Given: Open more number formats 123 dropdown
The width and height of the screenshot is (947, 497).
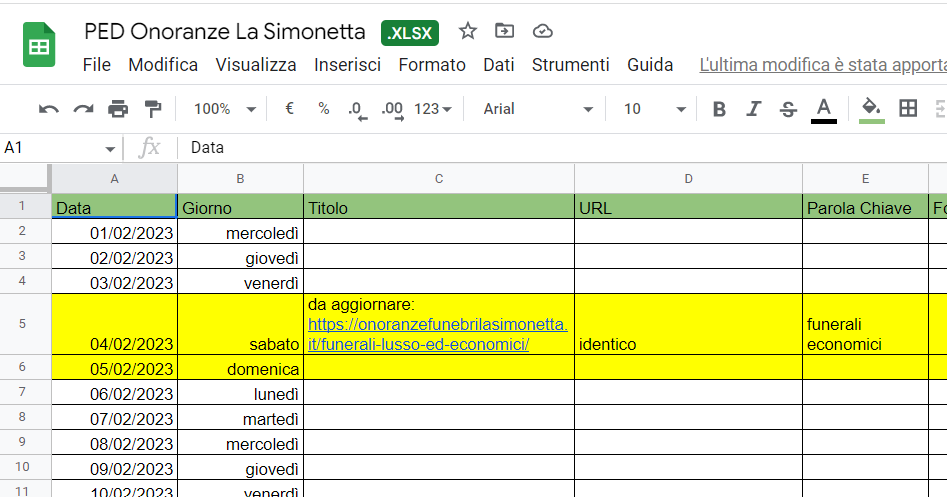Looking at the screenshot, I should (x=432, y=109).
